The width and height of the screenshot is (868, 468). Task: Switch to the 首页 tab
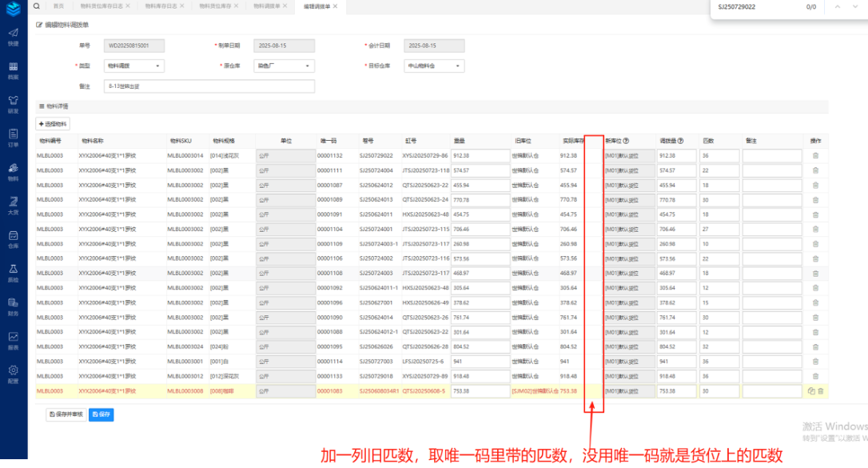click(x=58, y=6)
